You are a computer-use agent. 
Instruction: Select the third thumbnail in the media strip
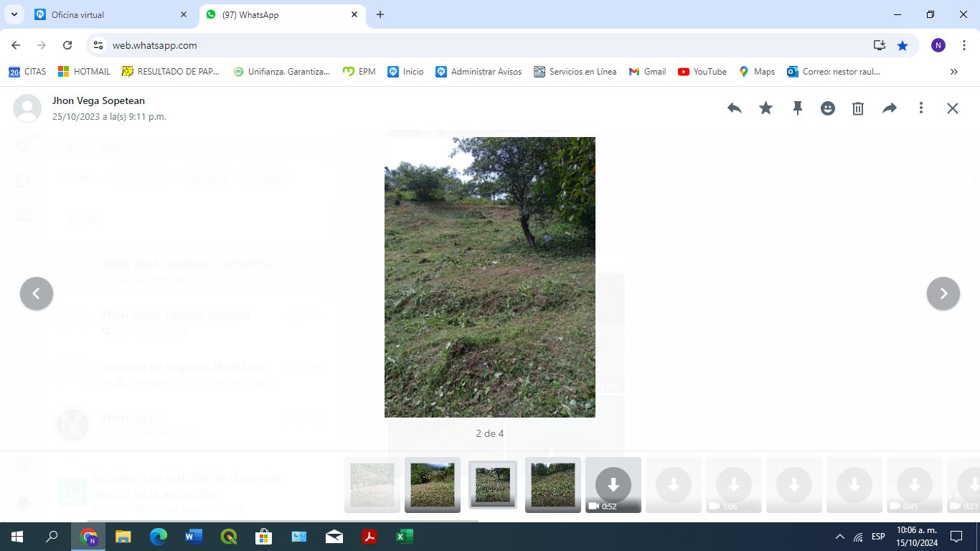click(492, 484)
